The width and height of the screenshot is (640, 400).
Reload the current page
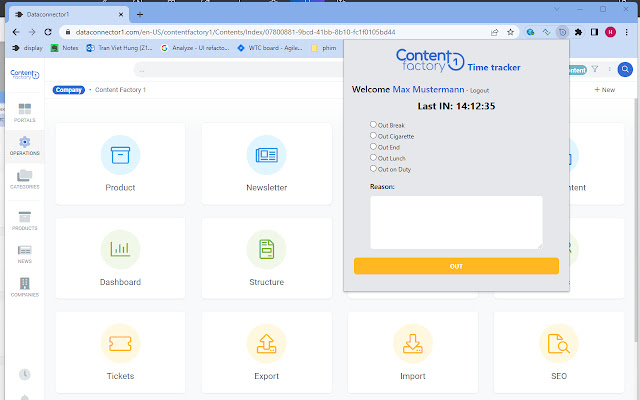[48, 32]
